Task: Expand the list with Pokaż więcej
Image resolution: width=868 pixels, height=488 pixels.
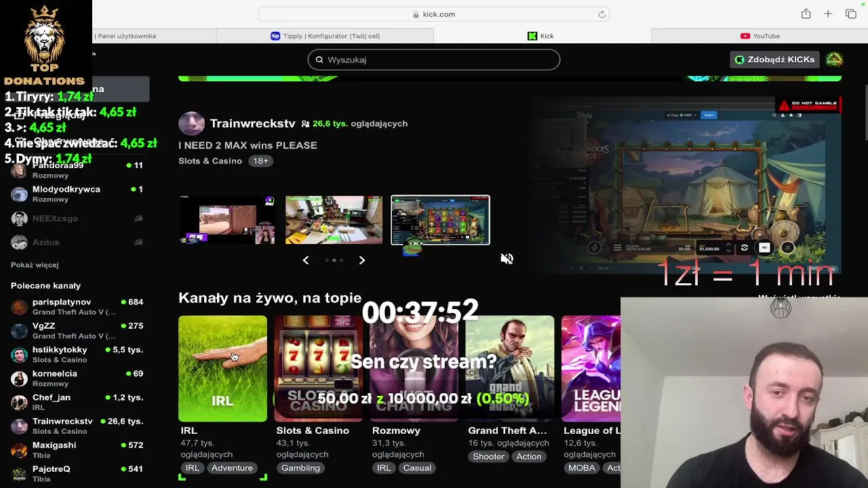Action: click(35, 265)
